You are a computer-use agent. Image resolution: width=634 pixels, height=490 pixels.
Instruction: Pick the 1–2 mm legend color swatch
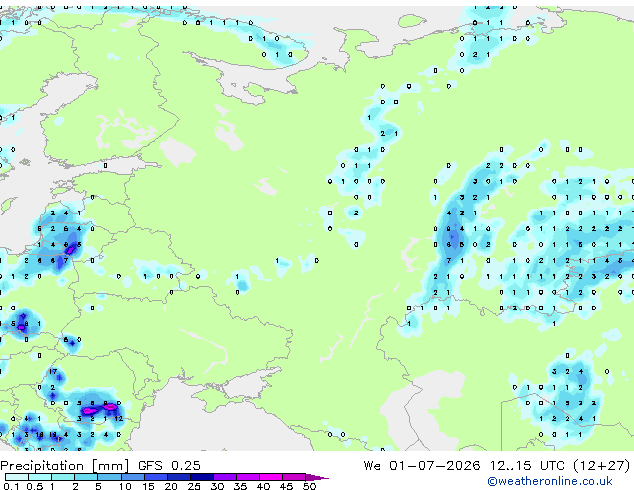(63, 477)
